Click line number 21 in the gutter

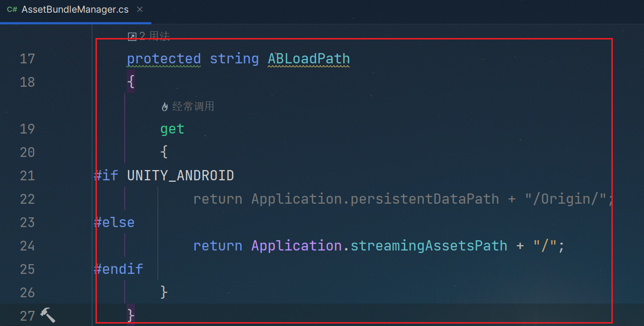click(27, 176)
